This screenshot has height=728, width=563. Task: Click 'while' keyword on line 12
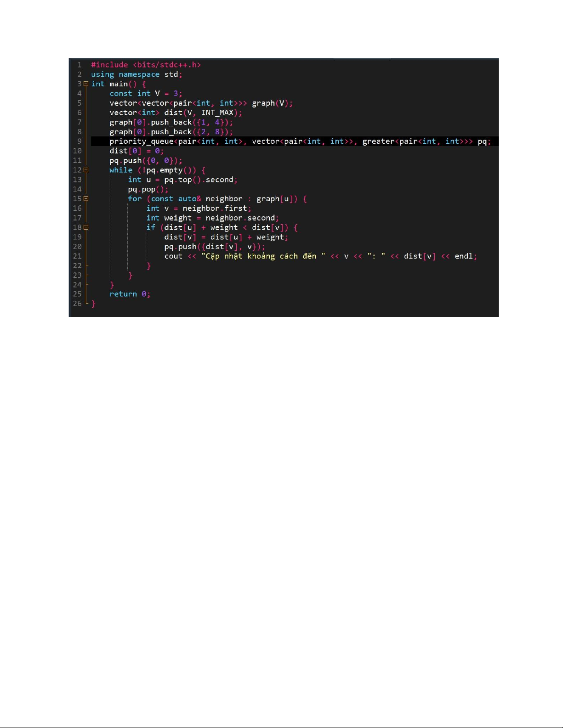[x=121, y=170]
